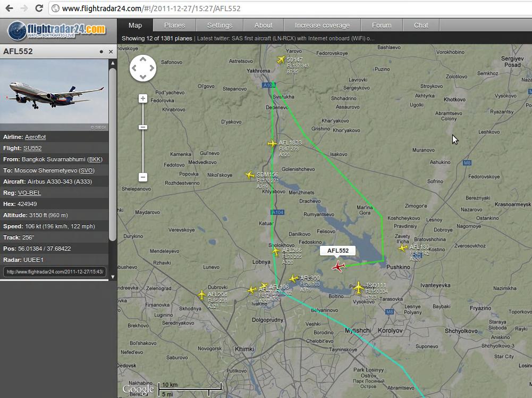532x398 pixels.
Task: Select the 50147 plane icon
Action: [281, 60]
